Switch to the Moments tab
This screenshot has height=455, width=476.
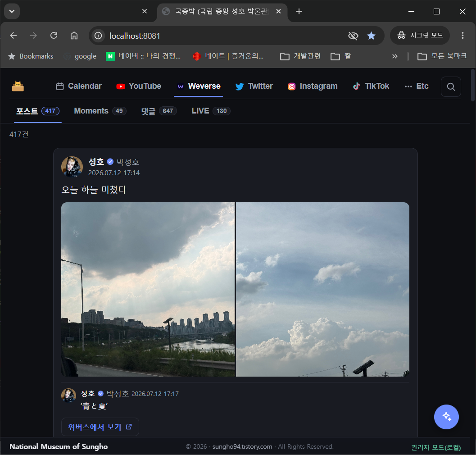100,111
